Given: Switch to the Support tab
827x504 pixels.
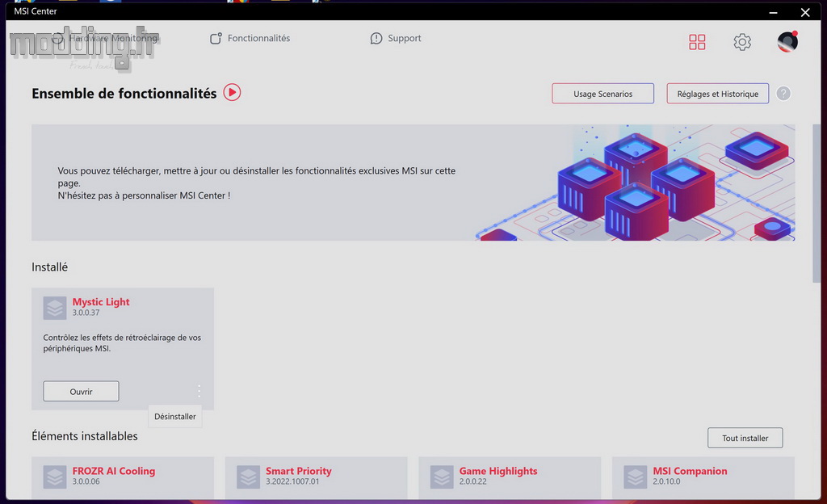Looking at the screenshot, I should [396, 38].
